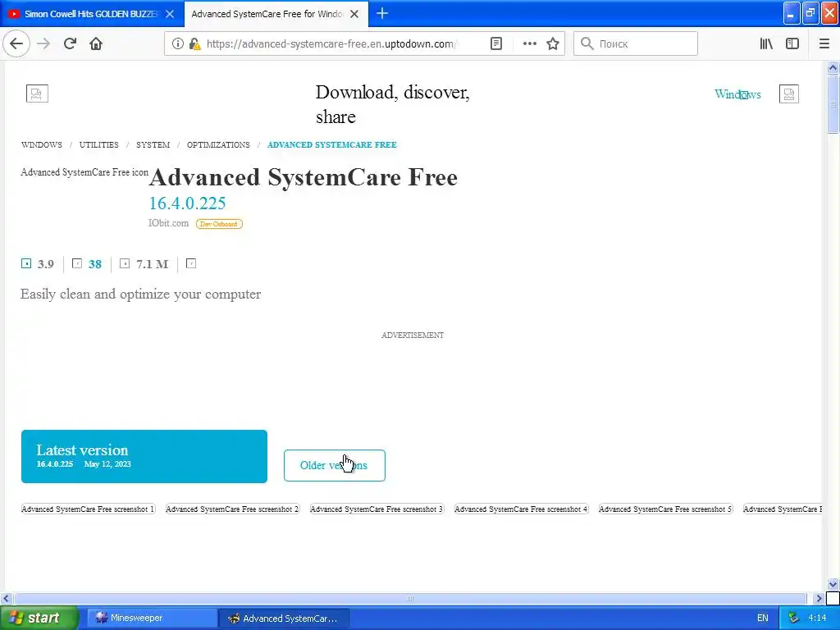Viewport: 840px width, 630px height.
Task: Click the system tray icon by clock
Action: [x=793, y=618]
